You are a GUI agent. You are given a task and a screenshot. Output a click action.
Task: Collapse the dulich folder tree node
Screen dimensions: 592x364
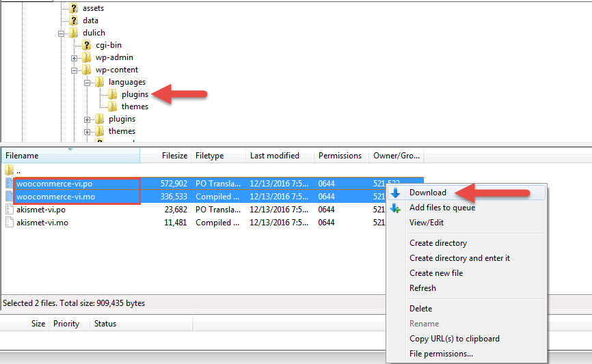click(x=62, y=33)
